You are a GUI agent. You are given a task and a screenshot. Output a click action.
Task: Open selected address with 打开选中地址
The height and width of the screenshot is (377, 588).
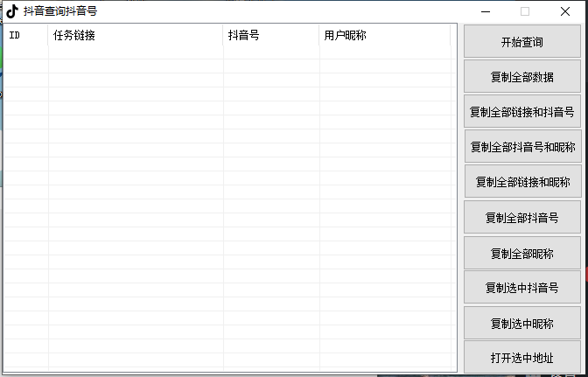coord(521,359)
